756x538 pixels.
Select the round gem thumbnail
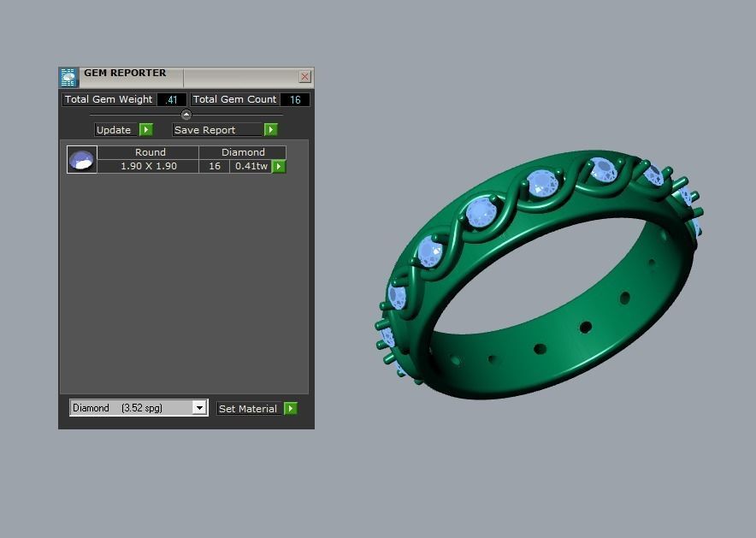82,160
